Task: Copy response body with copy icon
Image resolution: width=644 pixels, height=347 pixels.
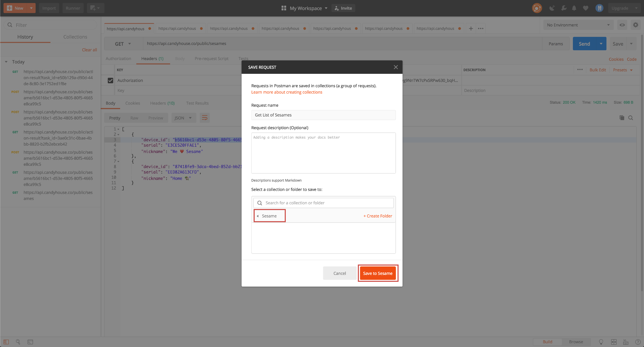Action: pos(622,118)
